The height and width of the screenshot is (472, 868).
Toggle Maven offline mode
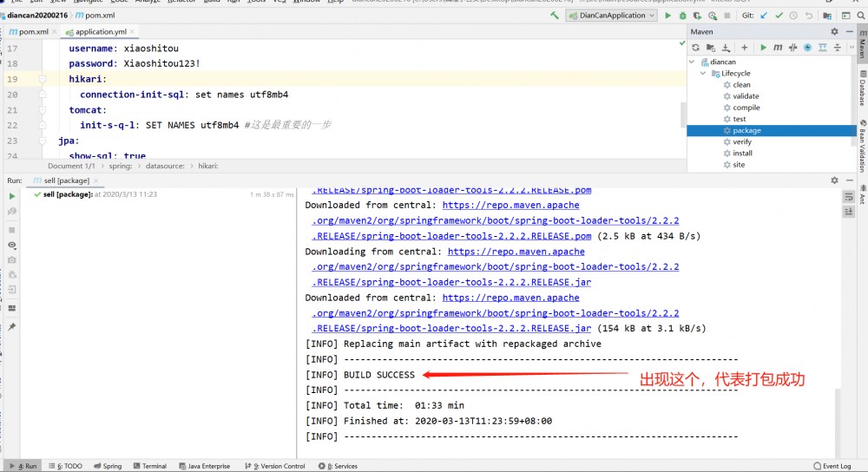click(x=792, y=48)
